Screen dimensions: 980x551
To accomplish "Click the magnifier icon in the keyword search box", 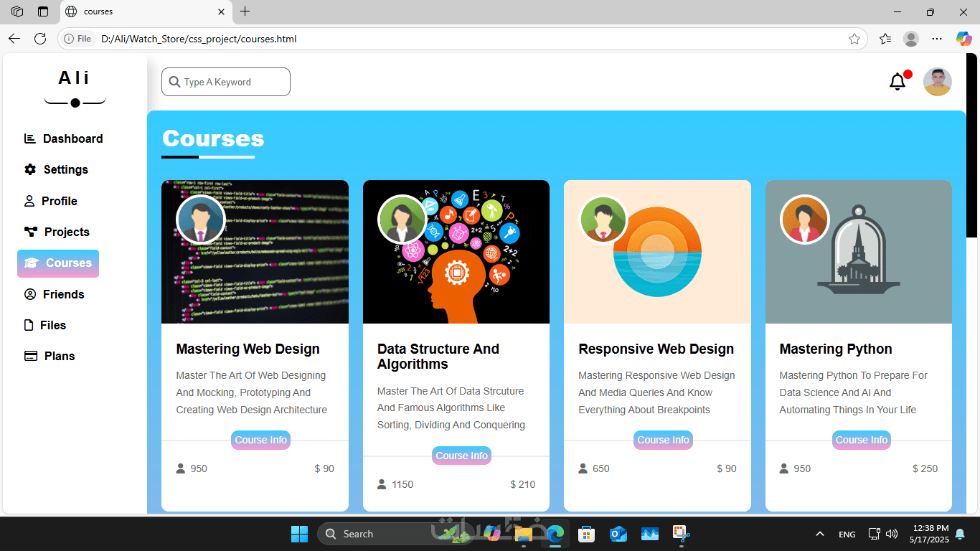I will point(174,82).
